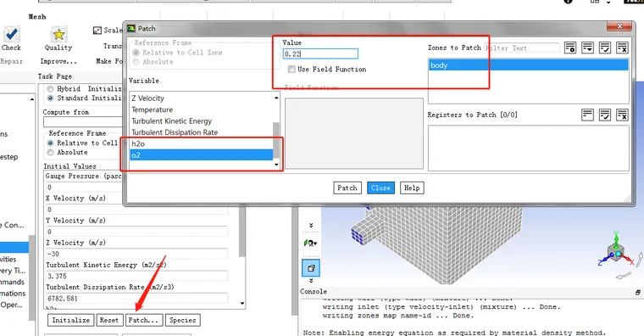Viewport: 644px width, 336px height.
Task: Click the toggle tree view icon for Zones to Patch
Action: tap(570, 48)
